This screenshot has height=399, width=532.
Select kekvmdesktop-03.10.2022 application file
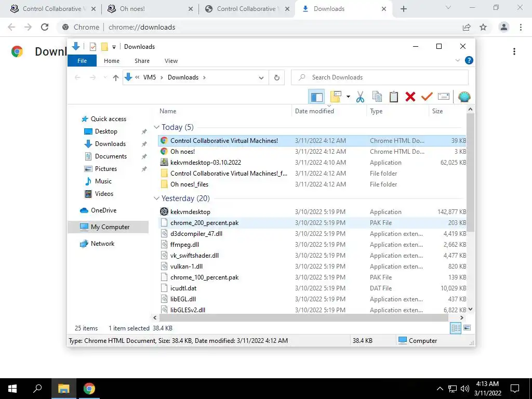coord(312,163)
